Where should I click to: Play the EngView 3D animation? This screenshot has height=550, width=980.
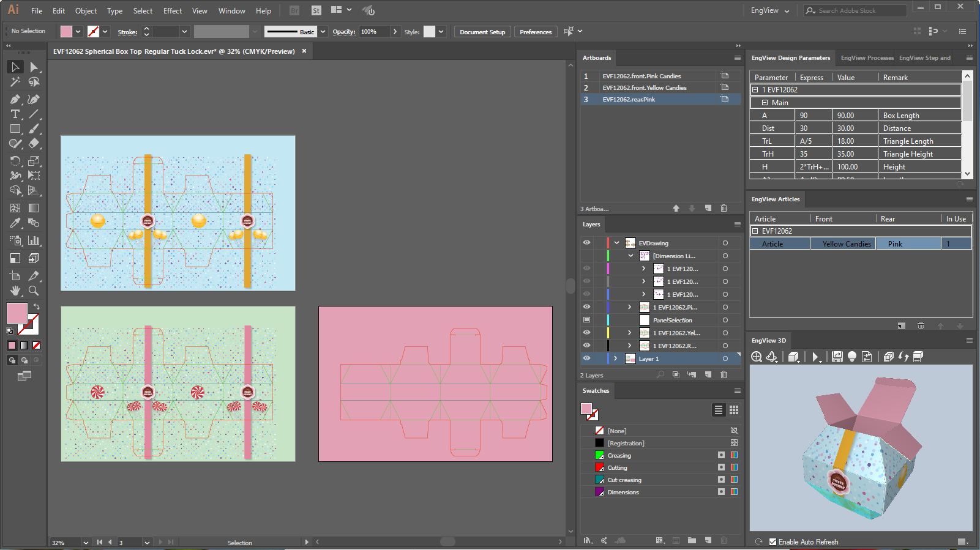click(815, 357)
